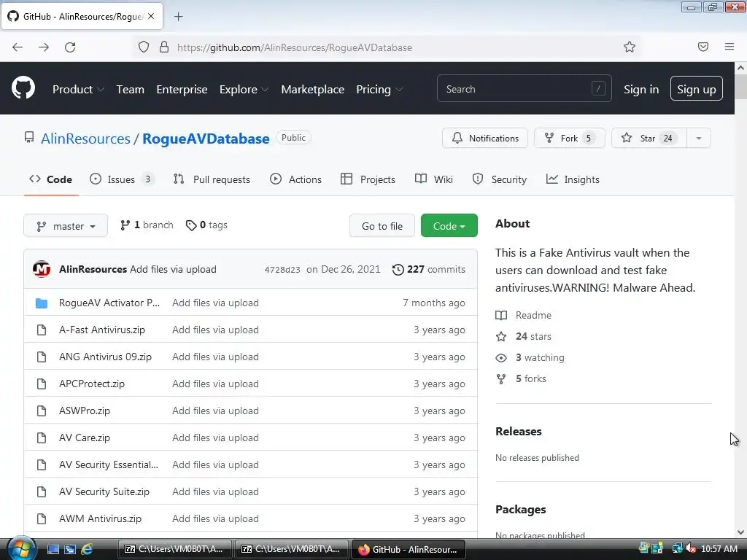Expand the Pricing dropdown menu
Image resolution: width=747 pixels, height=560 pixels.
click(379, 90)
